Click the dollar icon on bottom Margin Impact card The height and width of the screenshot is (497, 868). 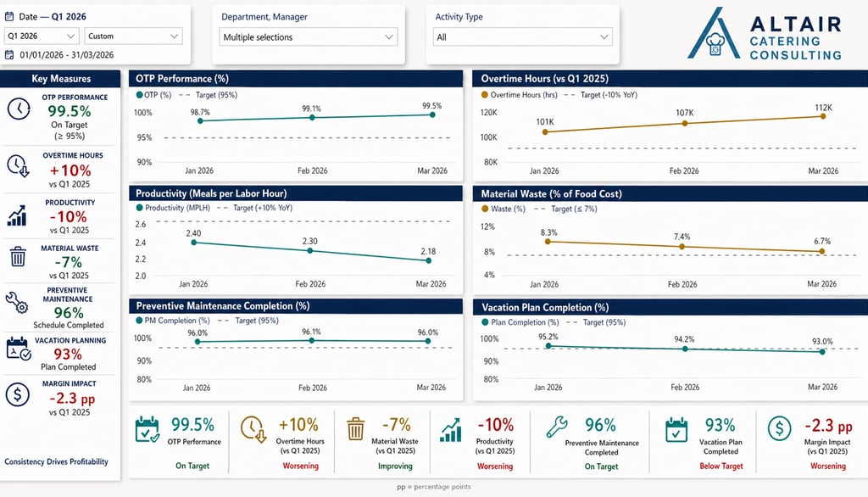[x=780, y=428]
